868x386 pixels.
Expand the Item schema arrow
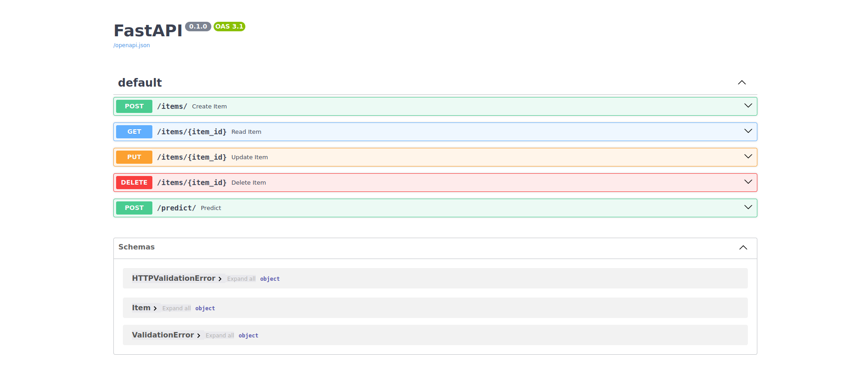point(155,308)
